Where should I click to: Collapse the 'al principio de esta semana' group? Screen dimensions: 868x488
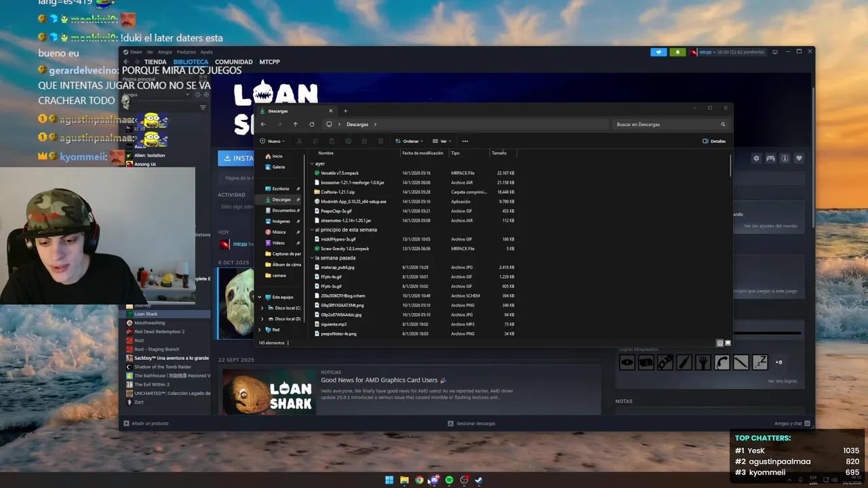tap(312, 230)
